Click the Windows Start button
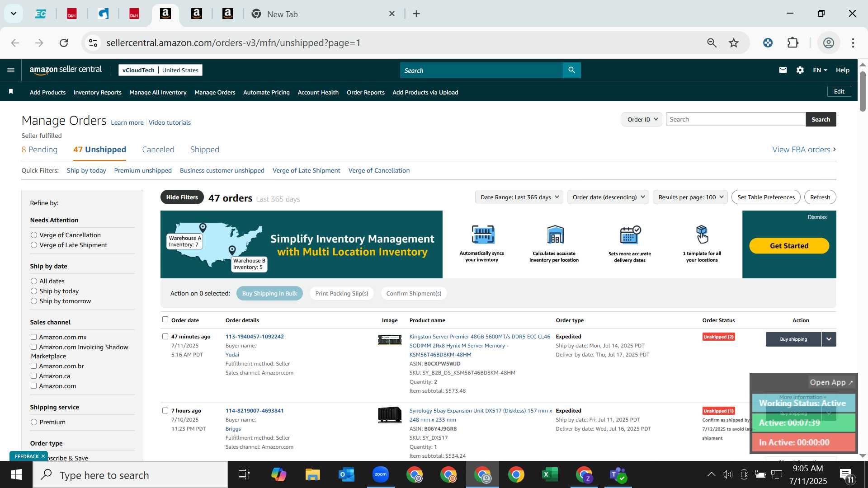The height and width of the screenshot is (488, 868). (x=16, y=474)
